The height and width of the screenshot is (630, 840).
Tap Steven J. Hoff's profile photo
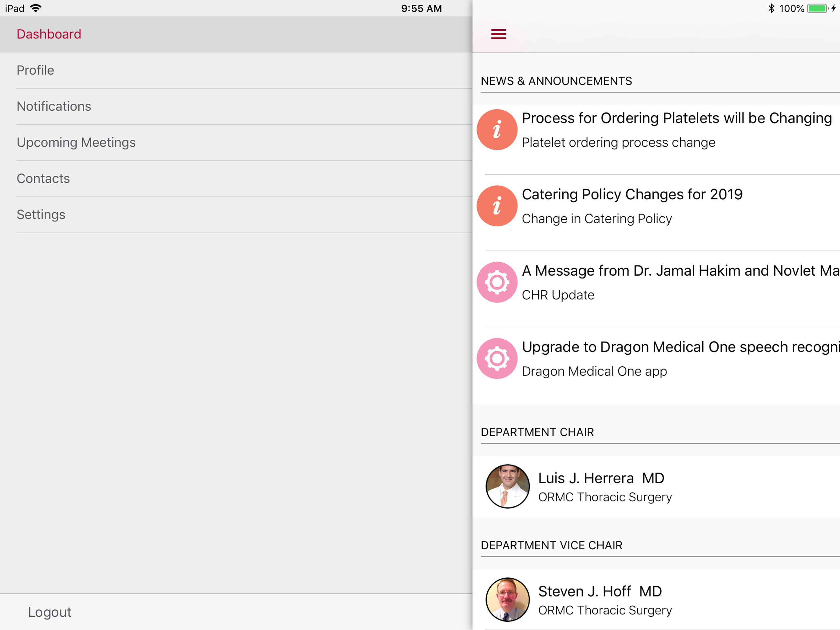point(507,600)
